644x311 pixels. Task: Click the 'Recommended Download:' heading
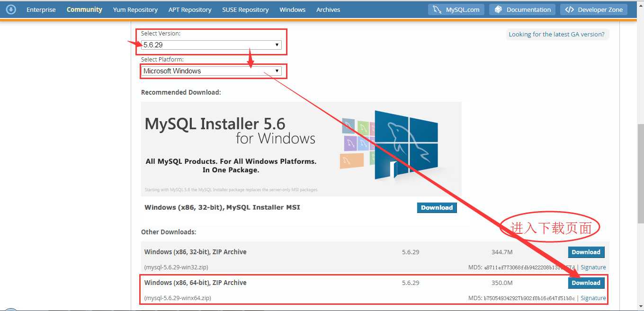tap(181, 92)
